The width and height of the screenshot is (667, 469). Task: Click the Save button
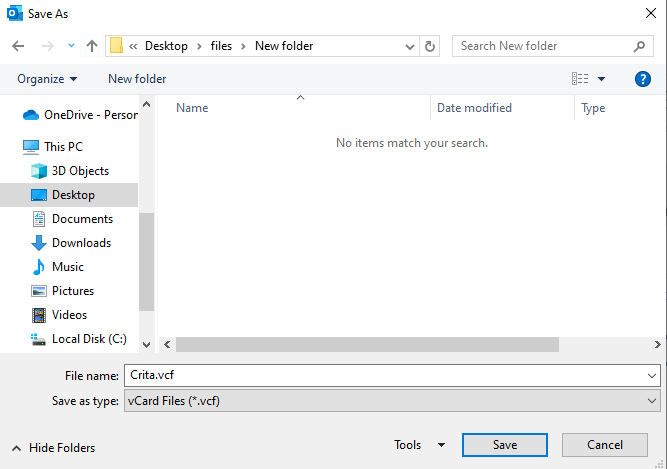[x=505, y=445]
